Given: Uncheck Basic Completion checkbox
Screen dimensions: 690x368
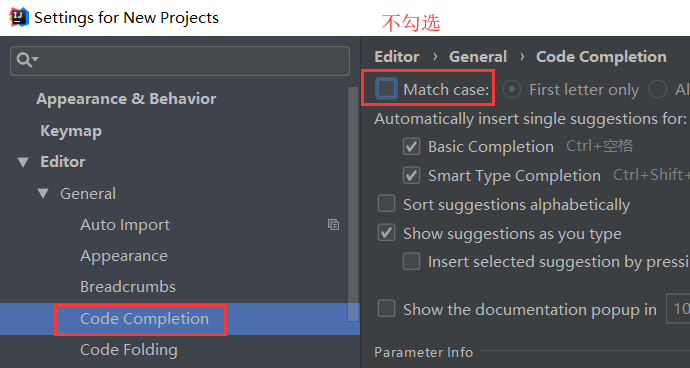Looking at the screenshot, I should 411,147.
